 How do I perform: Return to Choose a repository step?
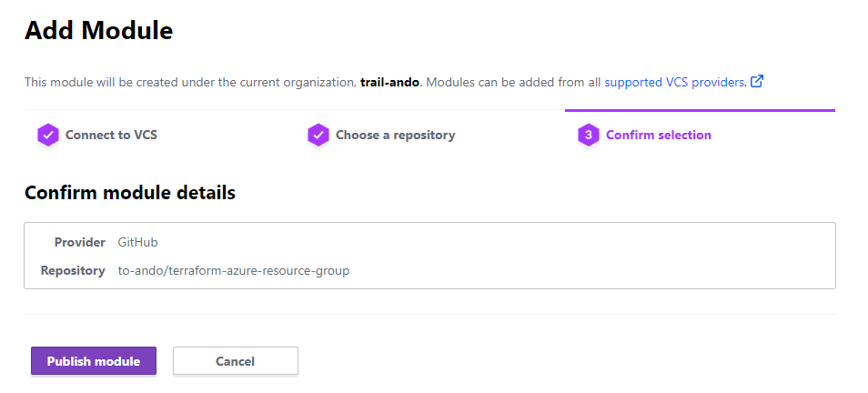pyautogui.click(x=395, y=135)
